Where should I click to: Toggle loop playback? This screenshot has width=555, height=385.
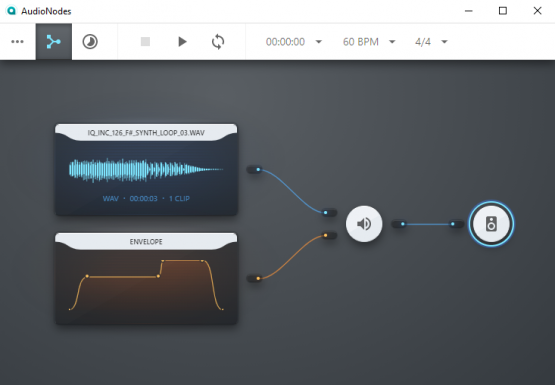[218, 42]
